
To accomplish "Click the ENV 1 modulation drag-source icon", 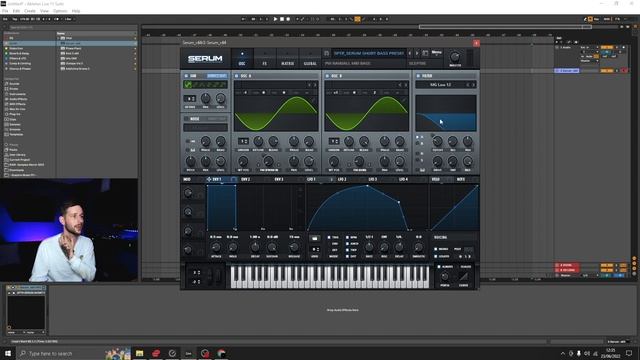I will 209,179.
